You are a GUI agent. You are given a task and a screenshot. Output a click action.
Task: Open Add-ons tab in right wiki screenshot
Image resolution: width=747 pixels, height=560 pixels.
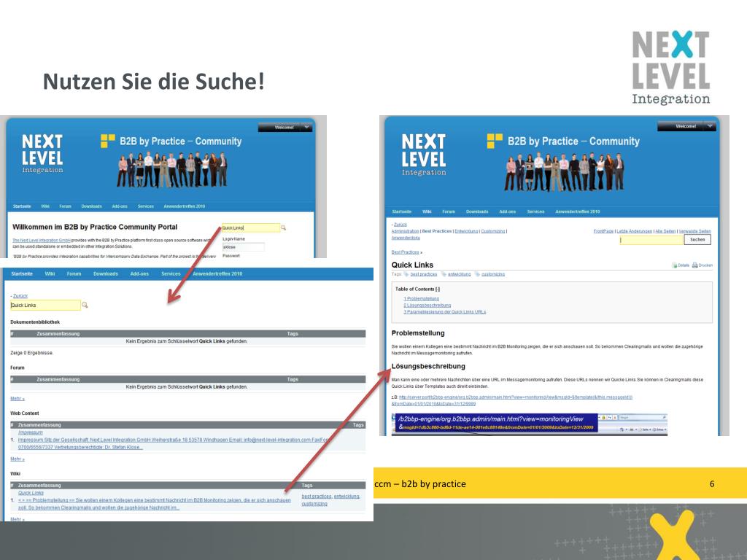click(508, 211)
